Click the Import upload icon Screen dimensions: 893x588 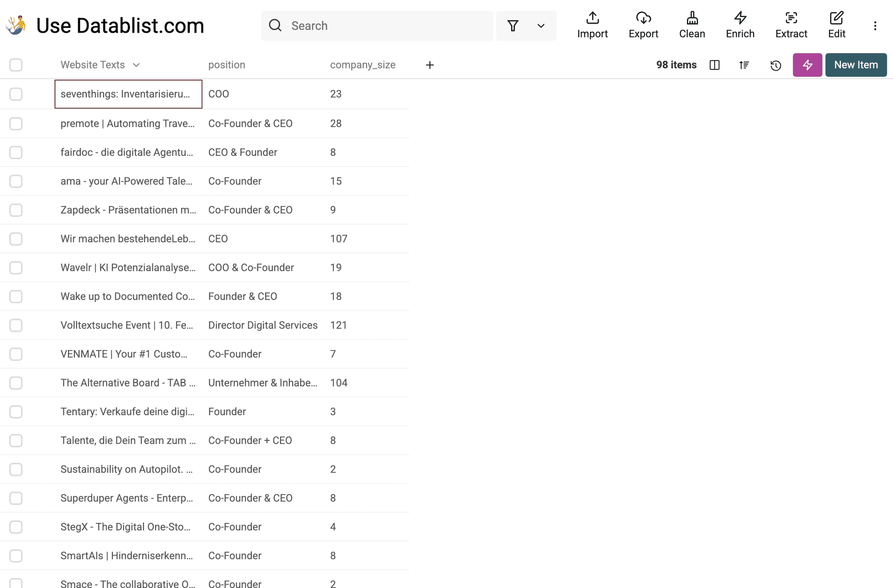pos(592,18)
